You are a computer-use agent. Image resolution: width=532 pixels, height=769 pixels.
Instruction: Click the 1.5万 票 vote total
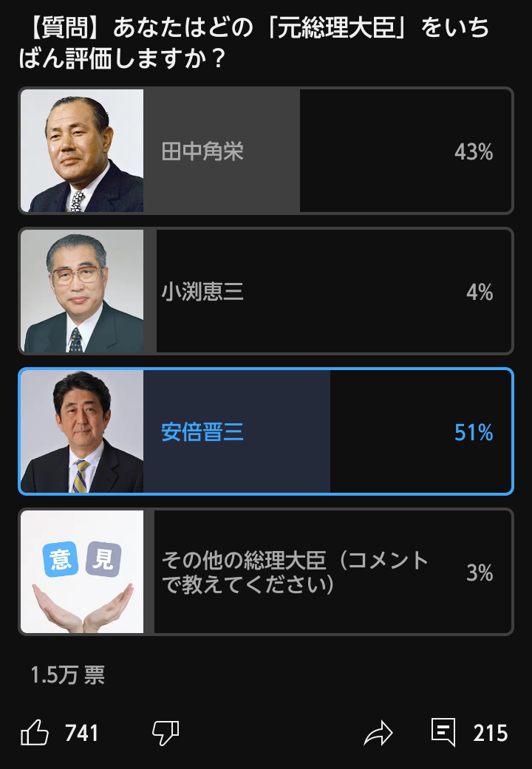tap(68, 675)
